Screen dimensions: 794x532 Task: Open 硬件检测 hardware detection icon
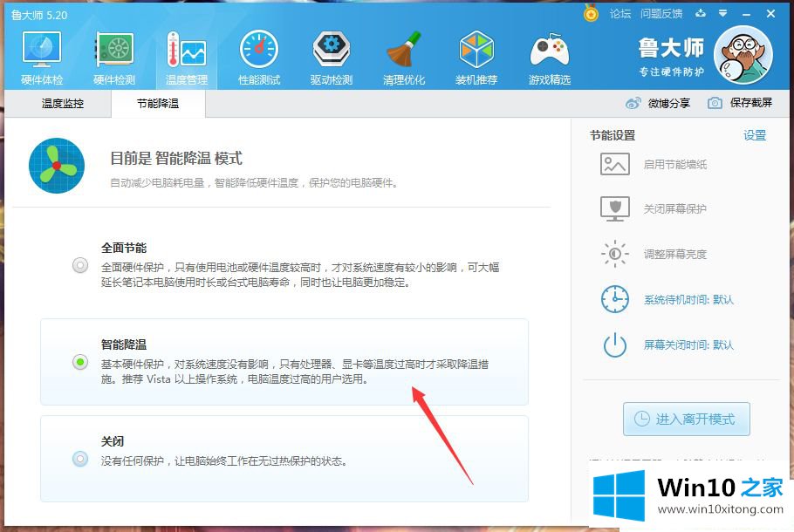(x=114, y=50)
